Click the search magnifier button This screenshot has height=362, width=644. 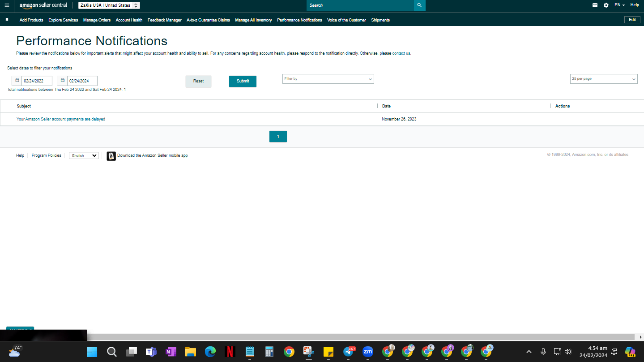tap(419, 5)
